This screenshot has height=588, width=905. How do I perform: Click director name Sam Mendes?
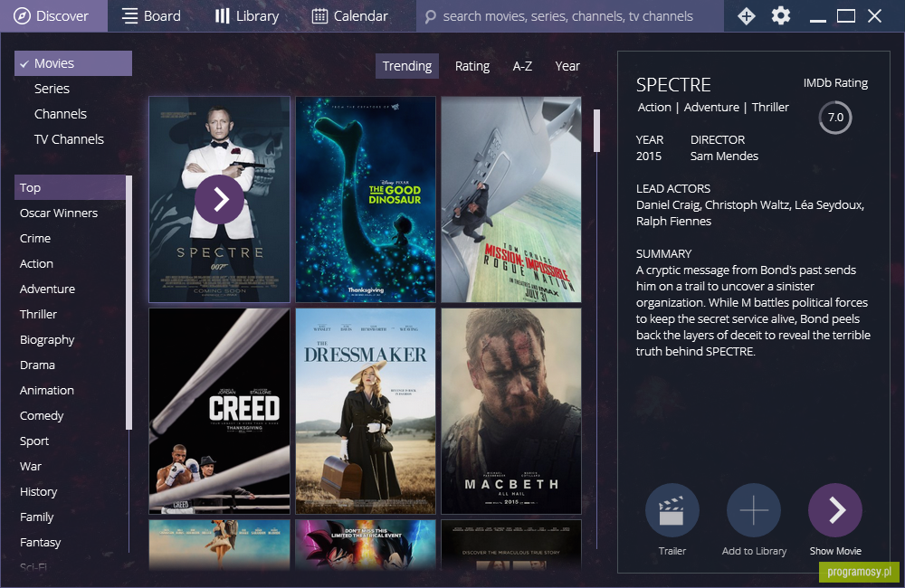coord(724,156)
